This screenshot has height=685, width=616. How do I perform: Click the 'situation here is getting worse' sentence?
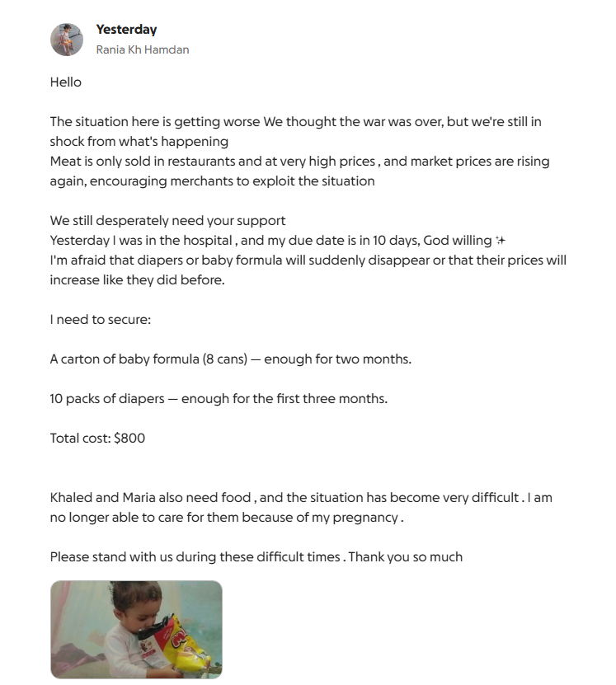295,122
